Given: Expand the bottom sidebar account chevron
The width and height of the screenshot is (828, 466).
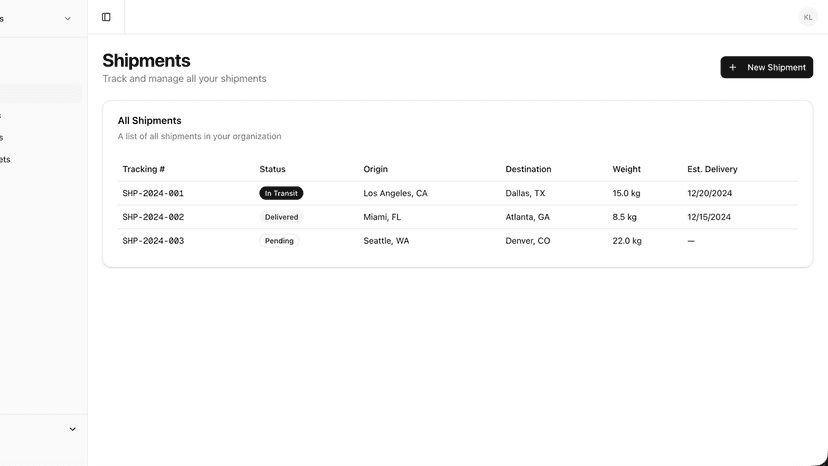Looking at the screenshot, I should coord(72,429).
